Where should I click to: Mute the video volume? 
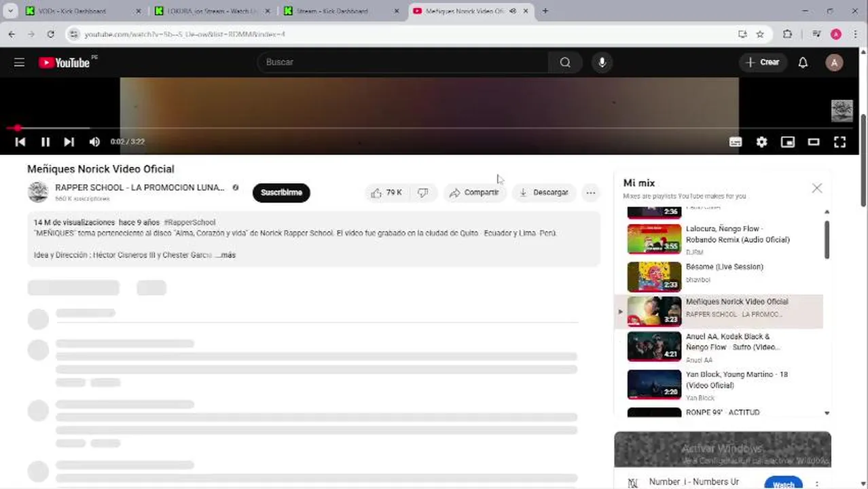coord(94,142)
